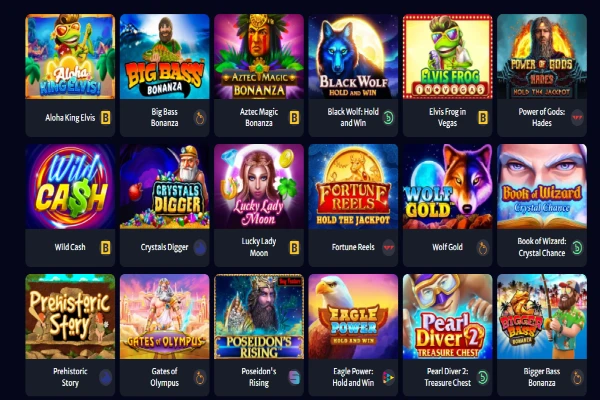Select the Book of Wizard Crystal Chance thumbnail
Screen dimensions: 600x400
(542, 186)
